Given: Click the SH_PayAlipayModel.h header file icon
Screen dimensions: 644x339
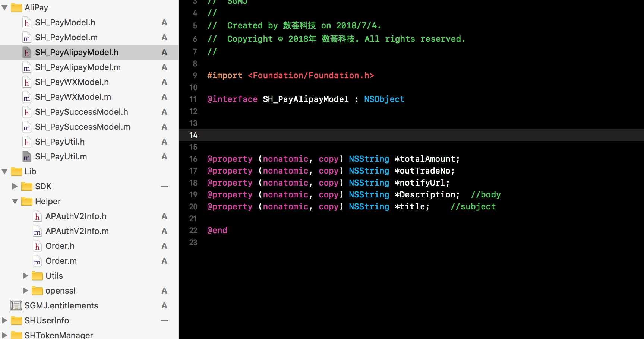Looking at the screenshot, I should point(27,53).
